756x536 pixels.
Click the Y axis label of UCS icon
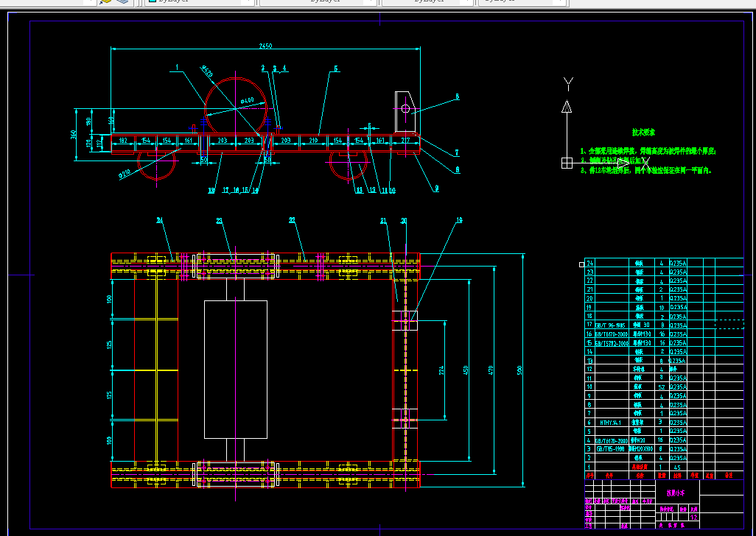(x=568, y=84)
